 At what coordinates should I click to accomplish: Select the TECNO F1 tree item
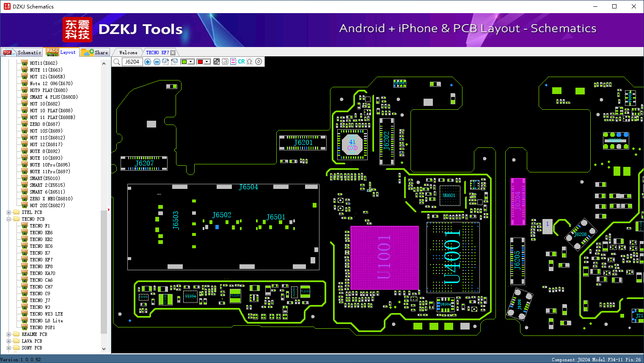tap(40, 226)
